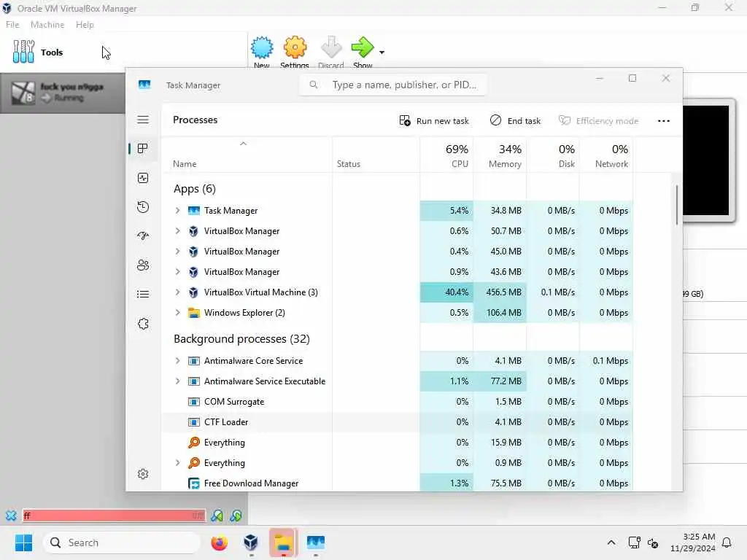This screenshot has height=560, width=747.
Task: Open Task Manager settings gear
Action: tap(143, 474)
